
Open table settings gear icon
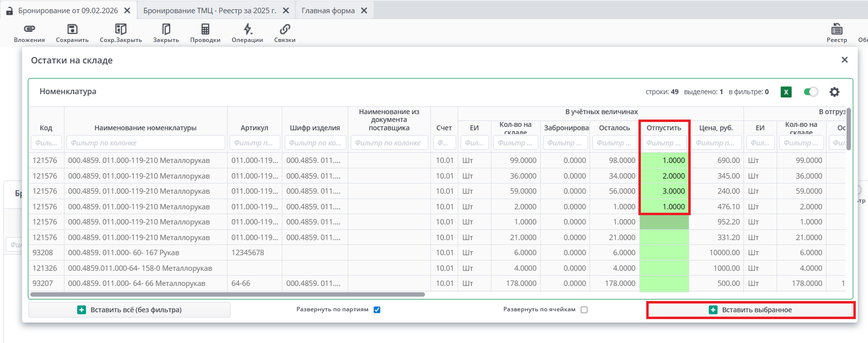pos(834,92)
